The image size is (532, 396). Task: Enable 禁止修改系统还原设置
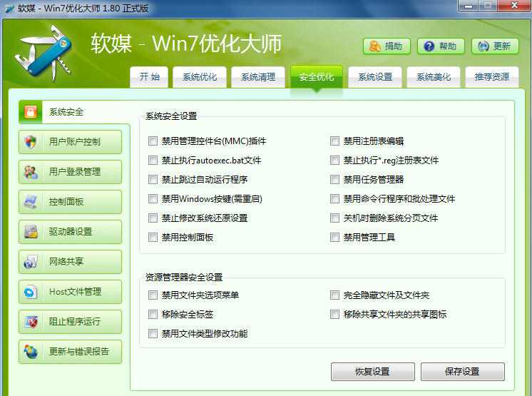[x=153, y=218]
